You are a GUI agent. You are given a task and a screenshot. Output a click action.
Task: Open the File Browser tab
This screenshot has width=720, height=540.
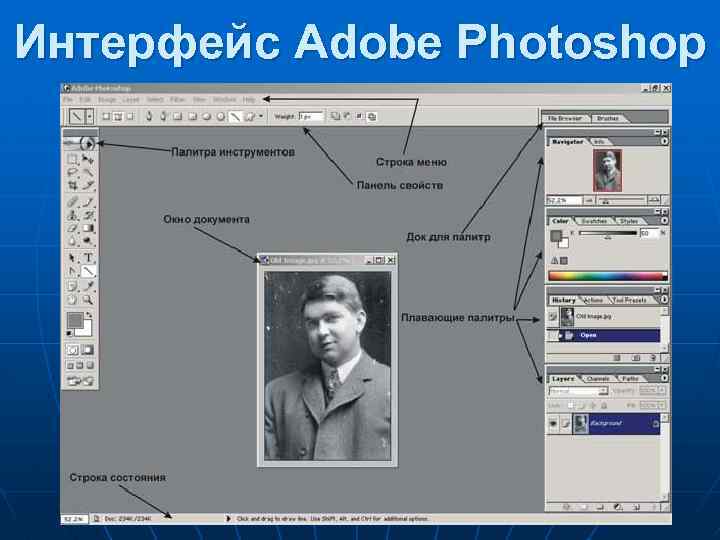[564, 118]
